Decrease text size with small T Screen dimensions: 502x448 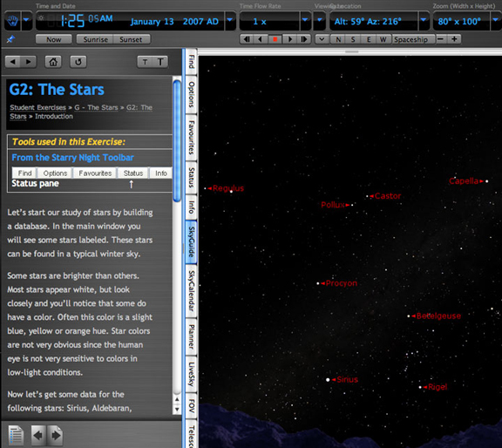(x=145, y=62)
